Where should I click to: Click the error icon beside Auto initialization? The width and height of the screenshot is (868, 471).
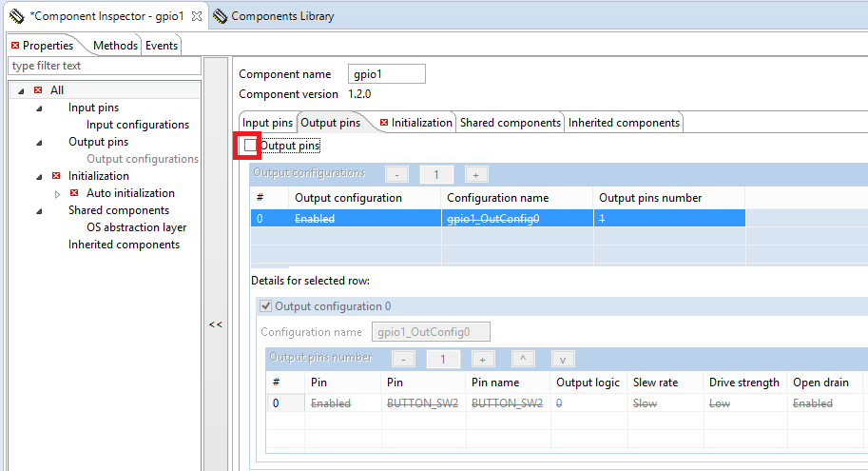[x=74, y=193]
